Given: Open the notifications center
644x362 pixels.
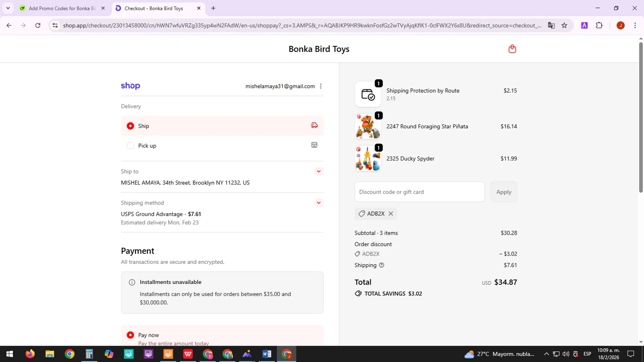Looking at the screenshot, I should [631, 354].
